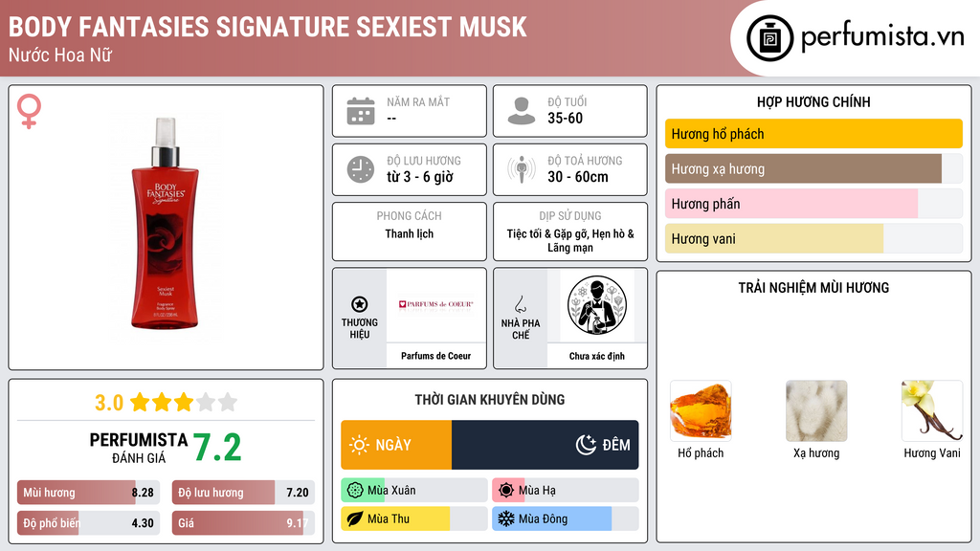Click the sun icon in the Ngày bar
This screenshot has width=980, height=551.
coord(359,445)
